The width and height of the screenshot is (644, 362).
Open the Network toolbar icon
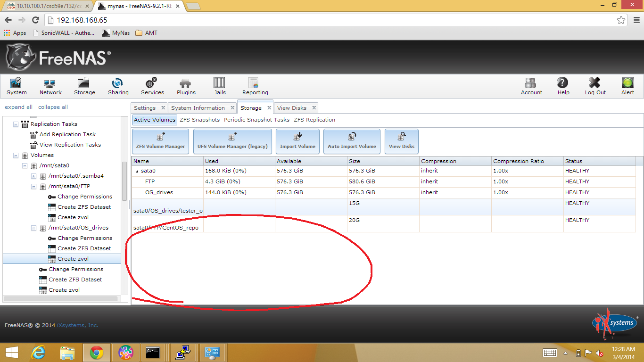50,87
